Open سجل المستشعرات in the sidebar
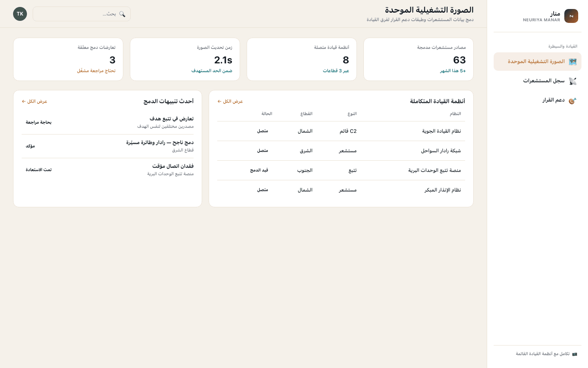The height and width of the screenshot is (368, 588). point(537,81)
